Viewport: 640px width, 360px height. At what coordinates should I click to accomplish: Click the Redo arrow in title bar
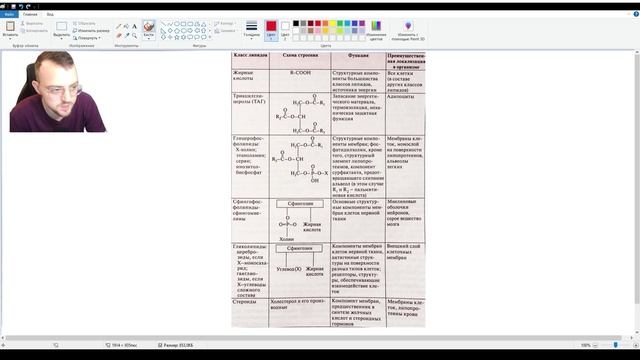click(28, 7)
